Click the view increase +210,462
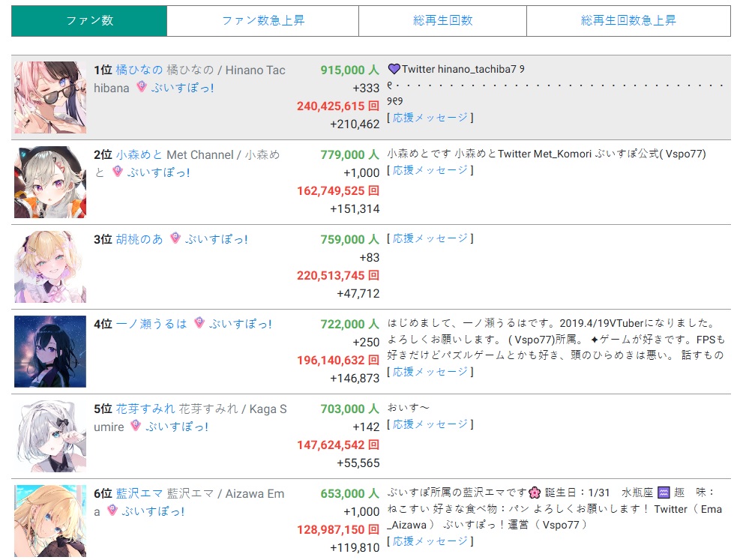Viewport: 746px width, 560px height. pyautogui.click(x=355, y=124)
